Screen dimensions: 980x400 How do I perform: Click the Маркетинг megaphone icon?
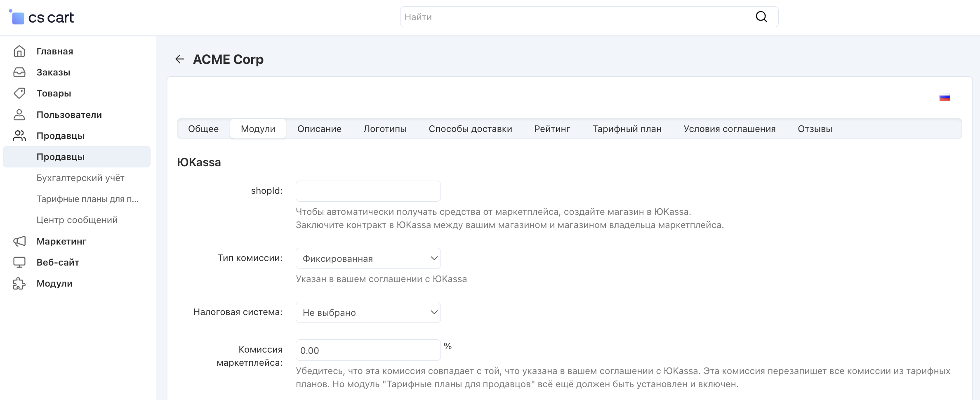point(19,241)
